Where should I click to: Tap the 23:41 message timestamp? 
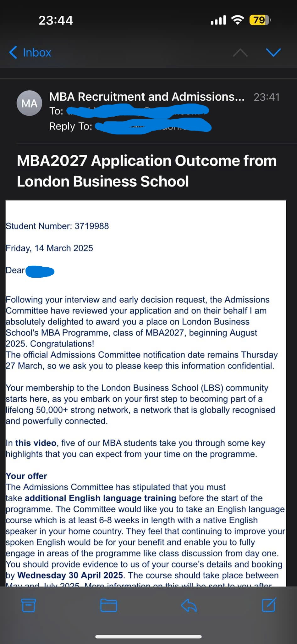[x=267, y=97]
